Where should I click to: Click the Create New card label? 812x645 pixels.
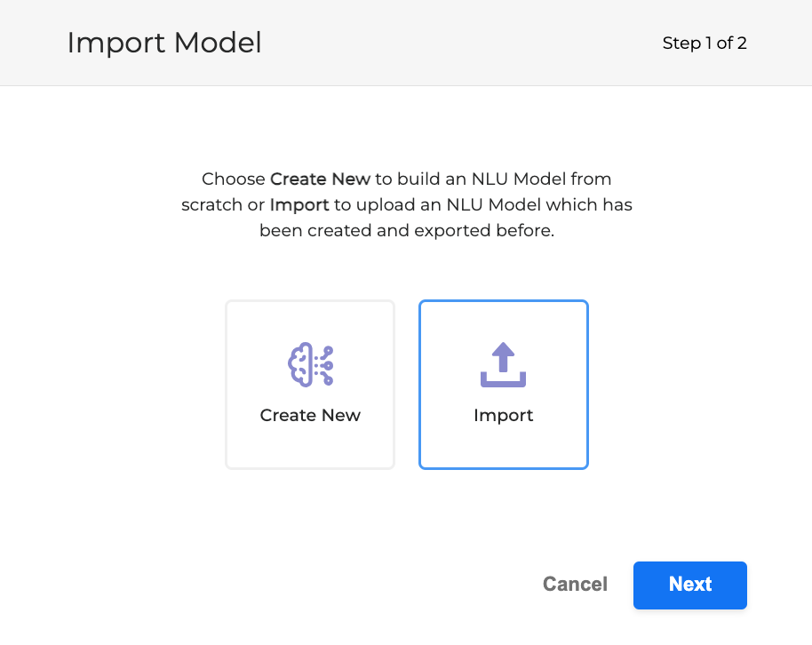coord(309,415)
